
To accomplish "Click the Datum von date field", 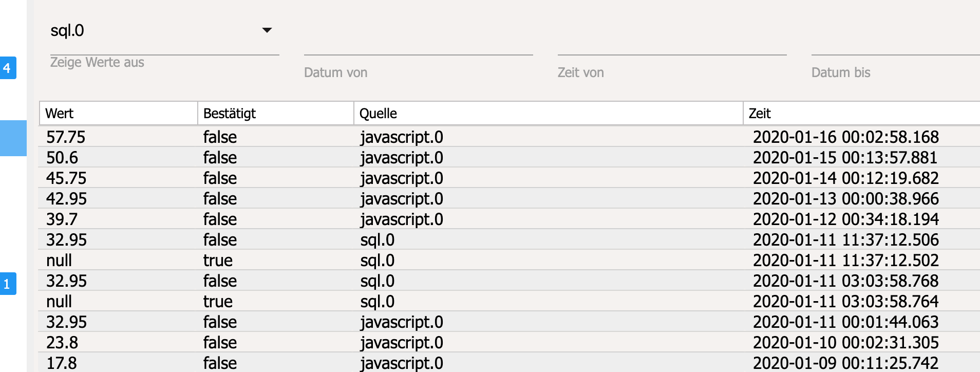I will click(x=418, y=45).
